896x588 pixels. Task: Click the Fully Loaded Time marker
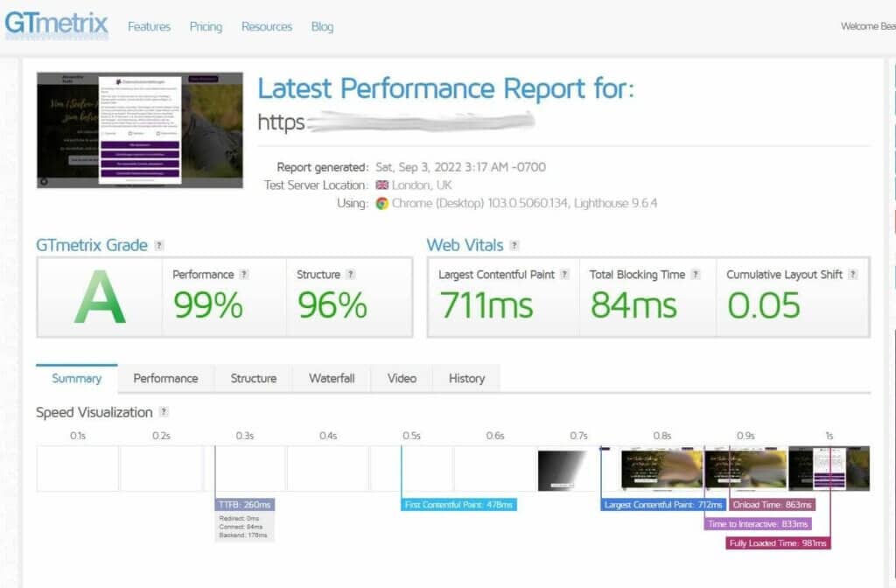coord(778,542)
